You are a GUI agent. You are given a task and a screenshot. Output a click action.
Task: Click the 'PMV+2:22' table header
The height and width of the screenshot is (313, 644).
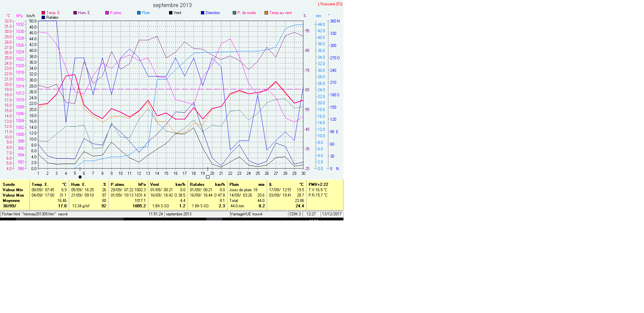318,185
